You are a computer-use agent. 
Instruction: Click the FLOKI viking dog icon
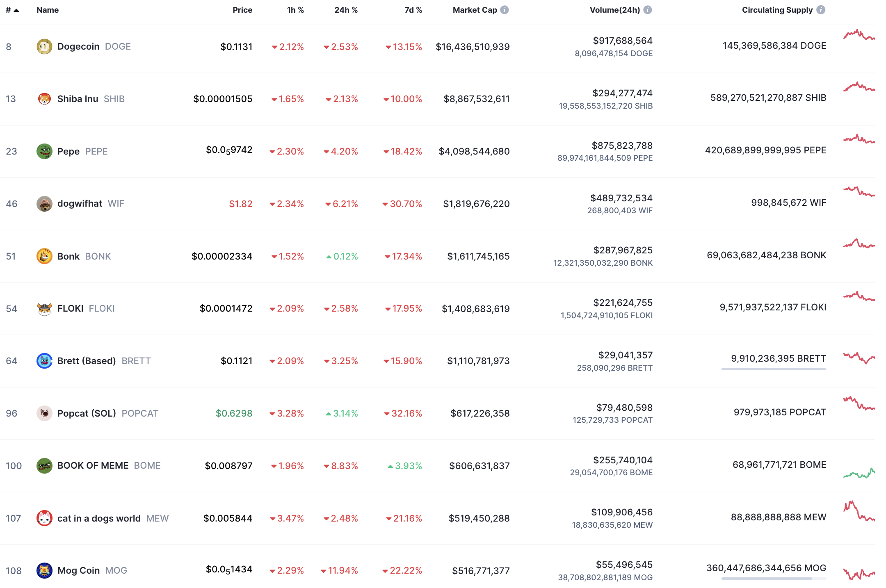click(44, 309)
